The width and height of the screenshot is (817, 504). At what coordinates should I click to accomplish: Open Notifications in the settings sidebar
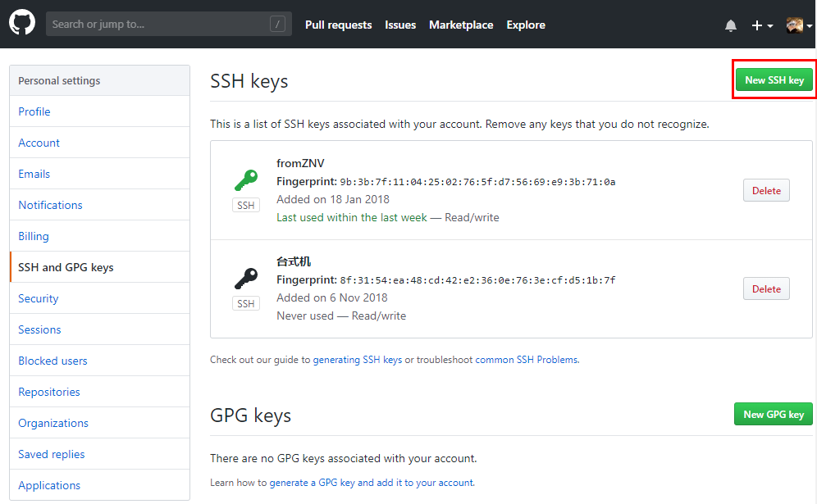pyautogui.click(x=50, y=205)
